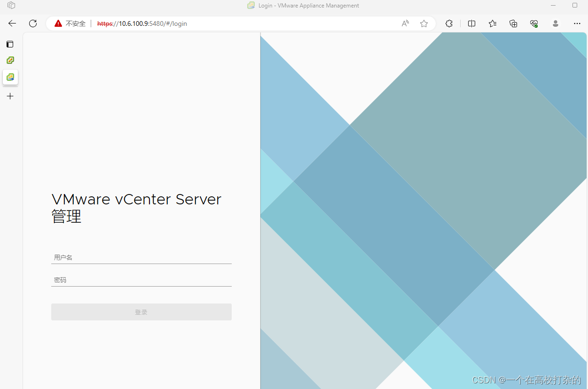
Task: Select the active VMware Appliance Management tab
Action: [10, 77]
